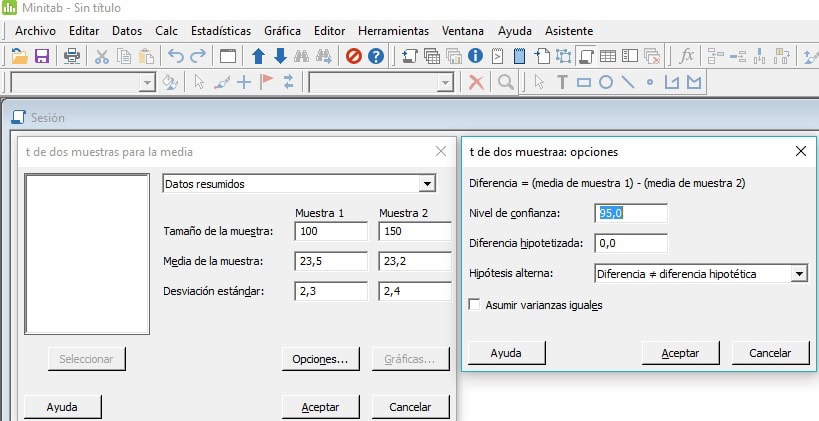This screenshot has height=421, width=819.
Task: Click the Nivel de confianza input field
Action: 630,213
